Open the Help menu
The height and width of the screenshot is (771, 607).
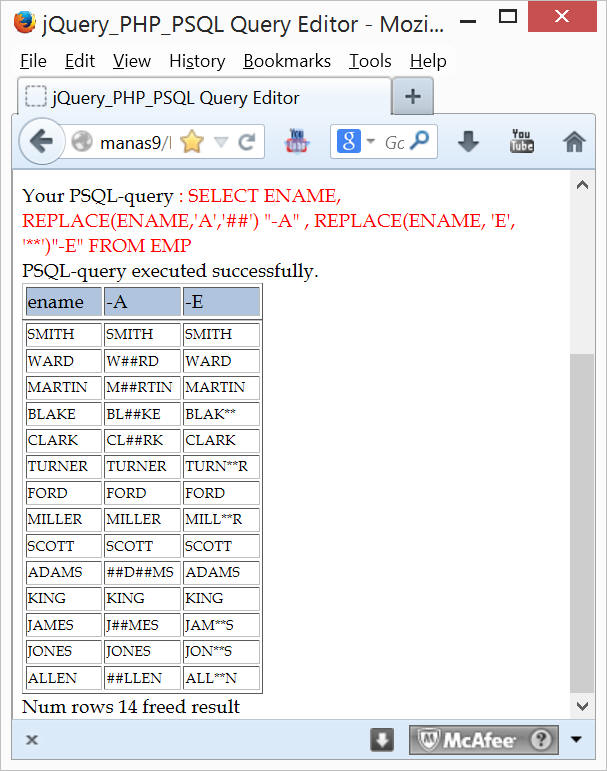point(428,61)
